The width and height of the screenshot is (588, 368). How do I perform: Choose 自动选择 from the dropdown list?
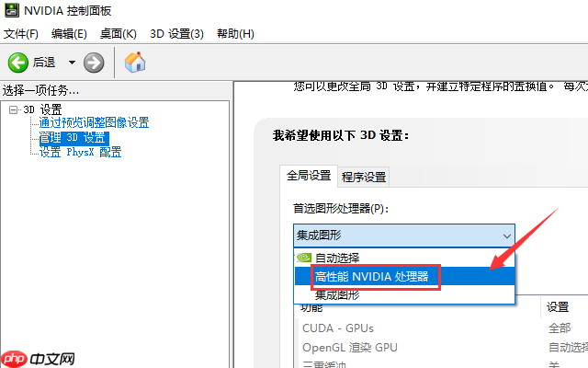(x=404, y=258)
